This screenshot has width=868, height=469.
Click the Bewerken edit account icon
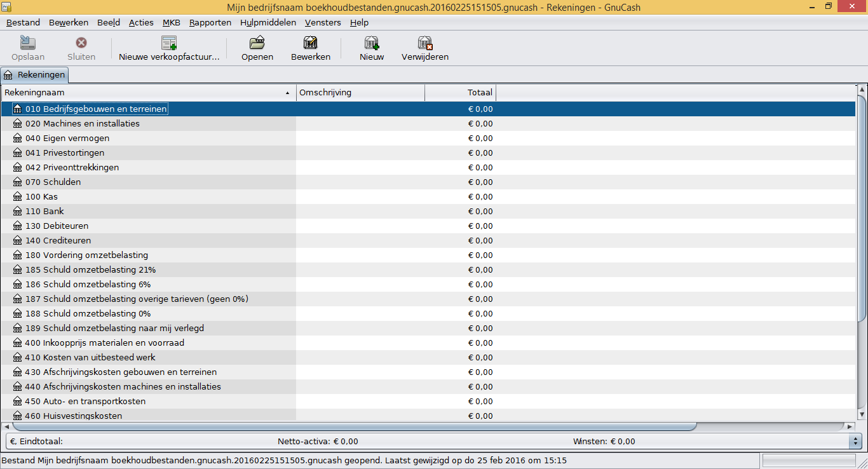(311, 43)
